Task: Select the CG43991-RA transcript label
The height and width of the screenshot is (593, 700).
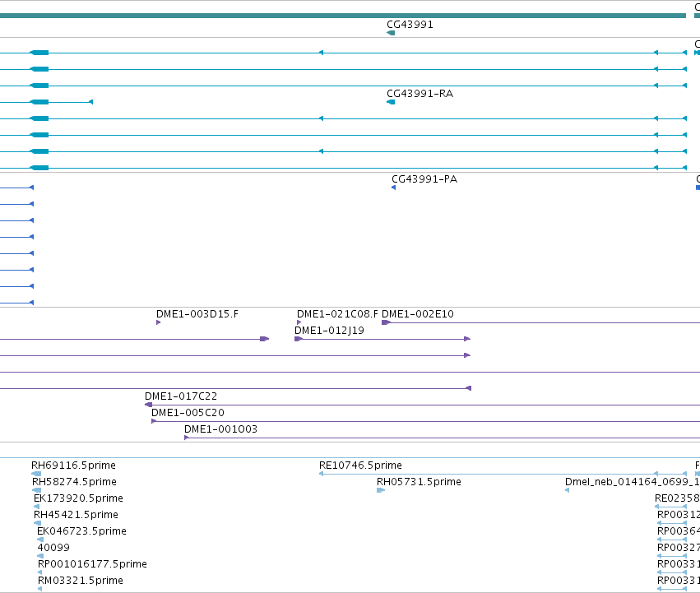Action: 420,94
